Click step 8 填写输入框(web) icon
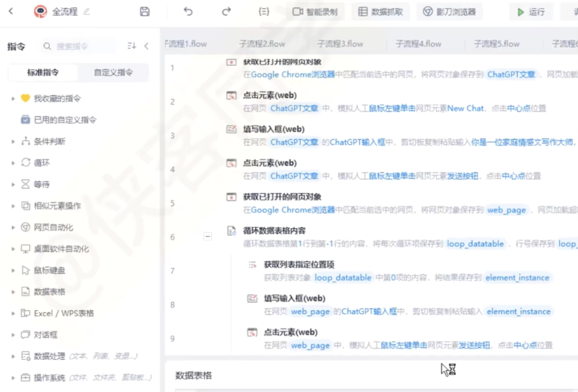Image resolution: width=578 pixels, height=392 pixels. pos(252,298)
